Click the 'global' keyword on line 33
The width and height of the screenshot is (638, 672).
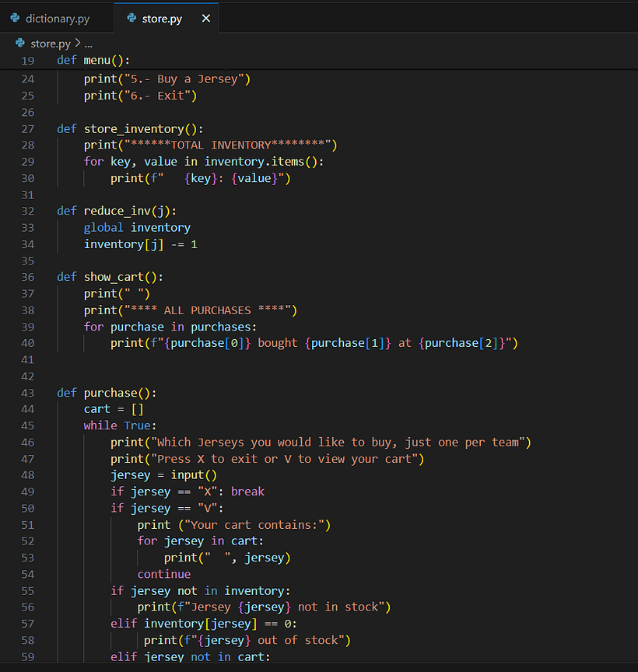click(x=103, y=227)
